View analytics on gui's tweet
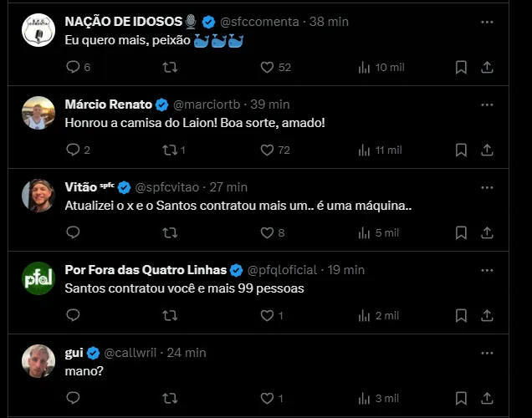Viewport: 532px width, 418px height. coord(364,398)
